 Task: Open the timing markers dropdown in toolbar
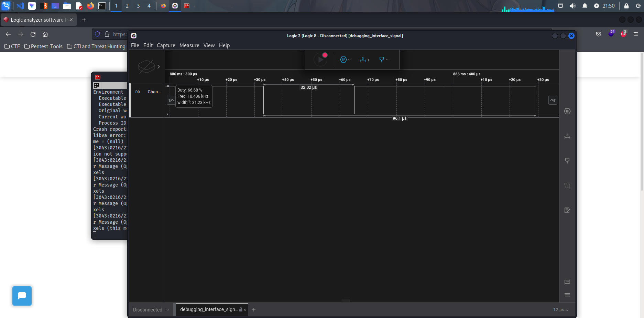(384, 60)
